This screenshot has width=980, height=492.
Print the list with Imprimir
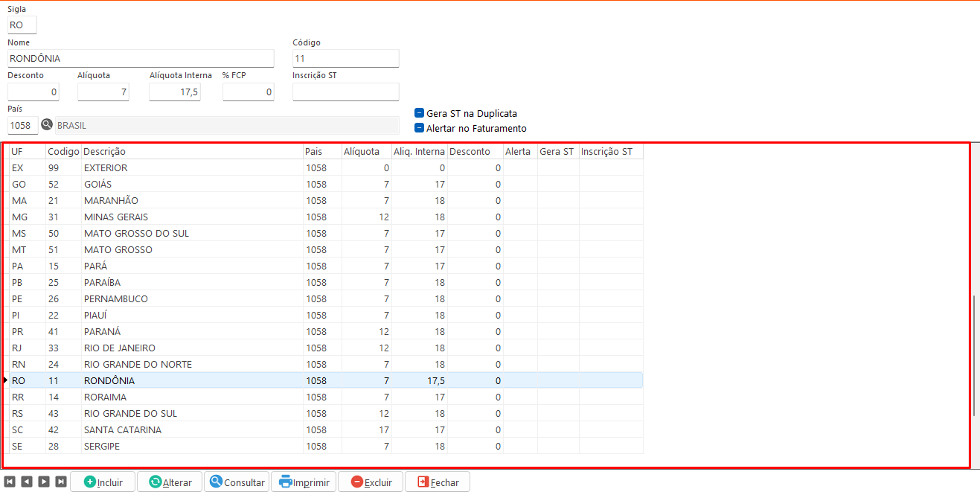coord(304,482)
